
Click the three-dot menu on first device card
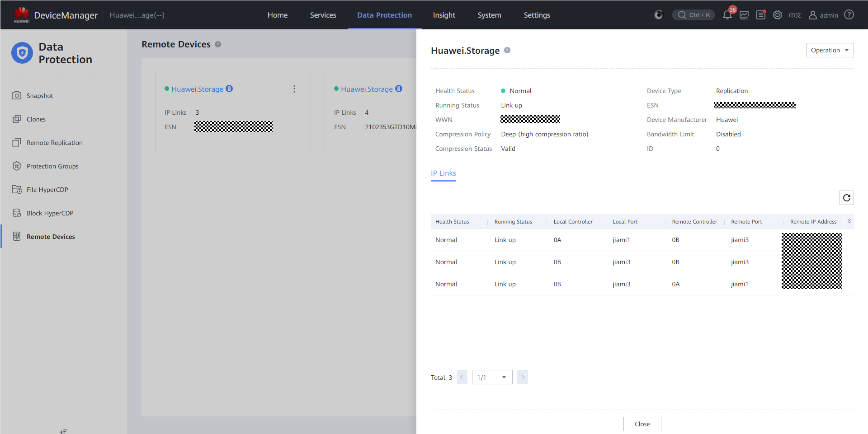pyautogui.click(x=294, y=89)
